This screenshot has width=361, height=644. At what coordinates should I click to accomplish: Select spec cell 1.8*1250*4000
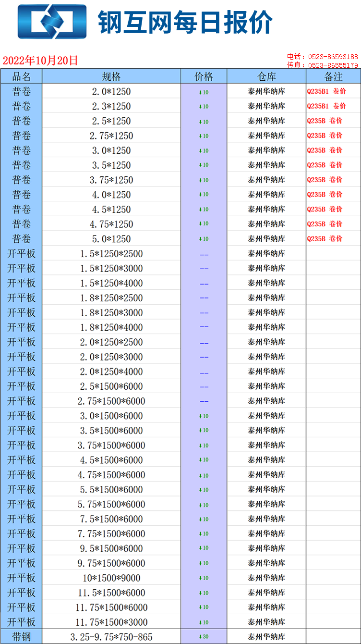click(x=111, y=327)
